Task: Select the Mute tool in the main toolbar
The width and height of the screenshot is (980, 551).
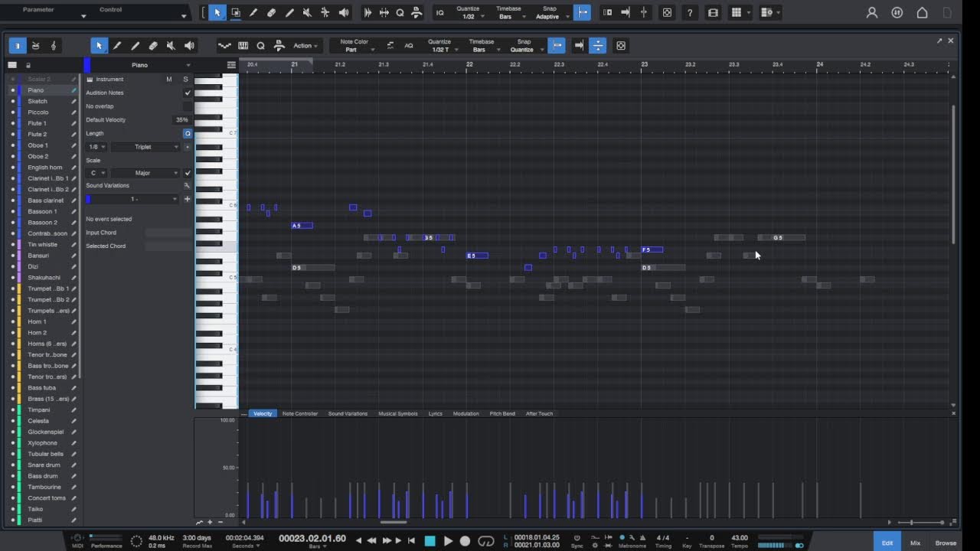Action: [307, 12]
